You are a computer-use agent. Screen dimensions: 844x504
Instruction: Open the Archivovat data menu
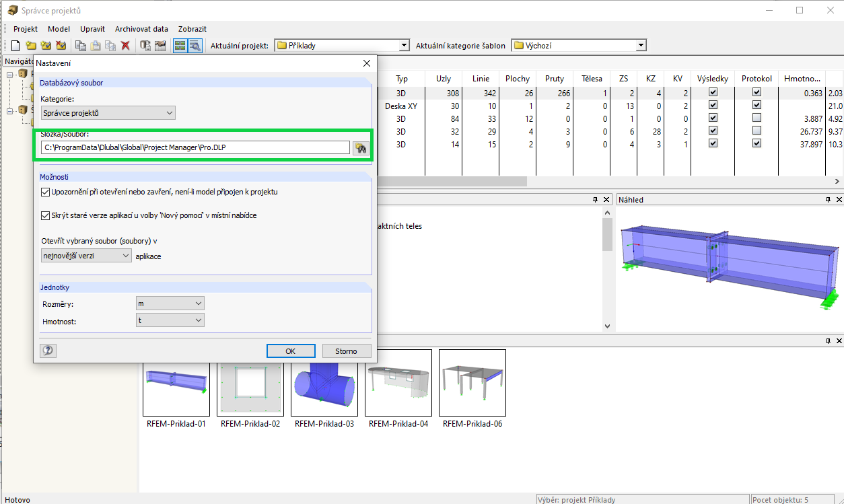pyautogui.click(x=141, y=29)
